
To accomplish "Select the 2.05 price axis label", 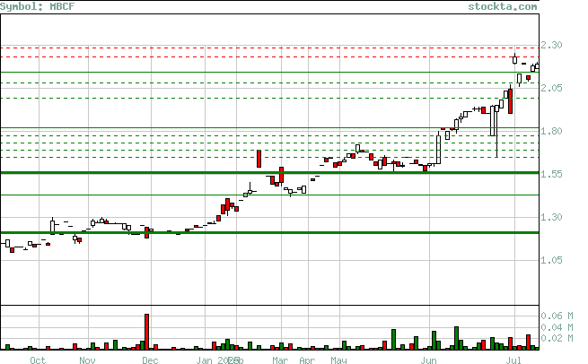I will pos(551,88).
